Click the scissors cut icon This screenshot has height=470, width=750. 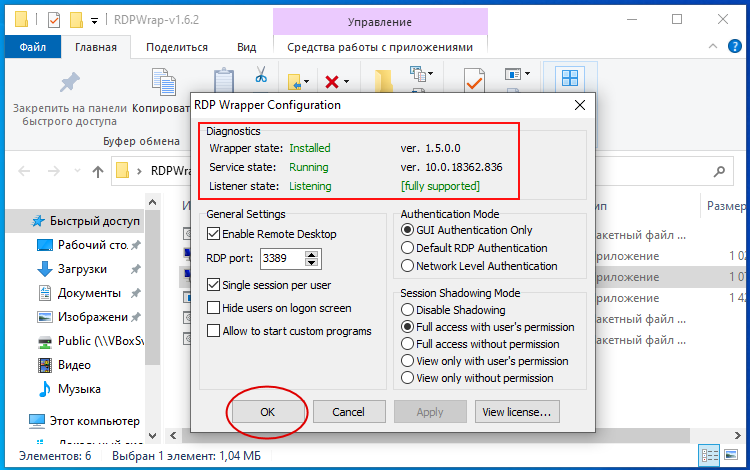tap(261, 75)
